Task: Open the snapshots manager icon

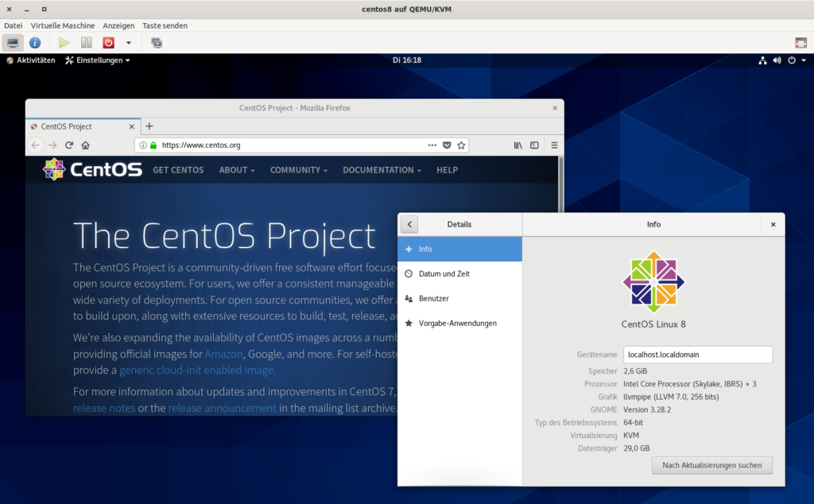Action: click(x=157, y=43)
